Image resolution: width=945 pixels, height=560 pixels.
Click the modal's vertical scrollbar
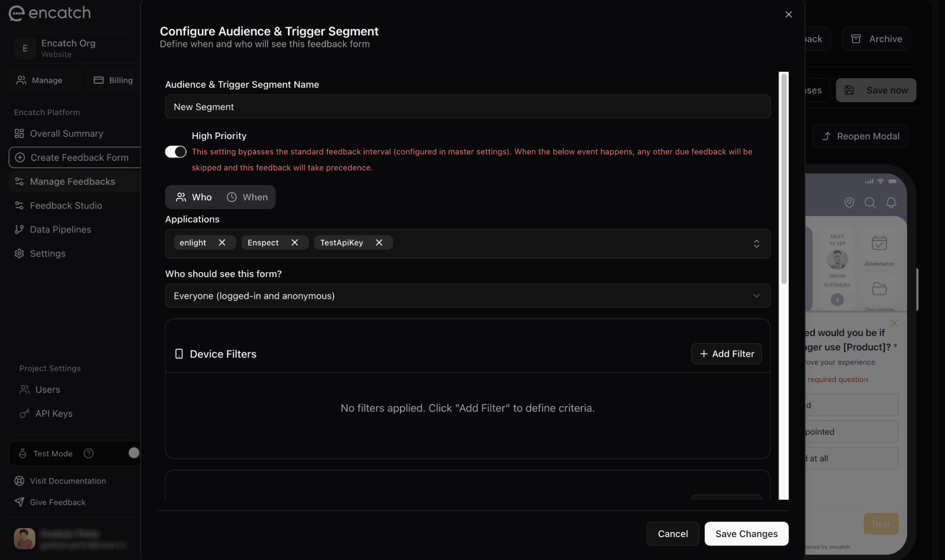click(x=784, y=179)
